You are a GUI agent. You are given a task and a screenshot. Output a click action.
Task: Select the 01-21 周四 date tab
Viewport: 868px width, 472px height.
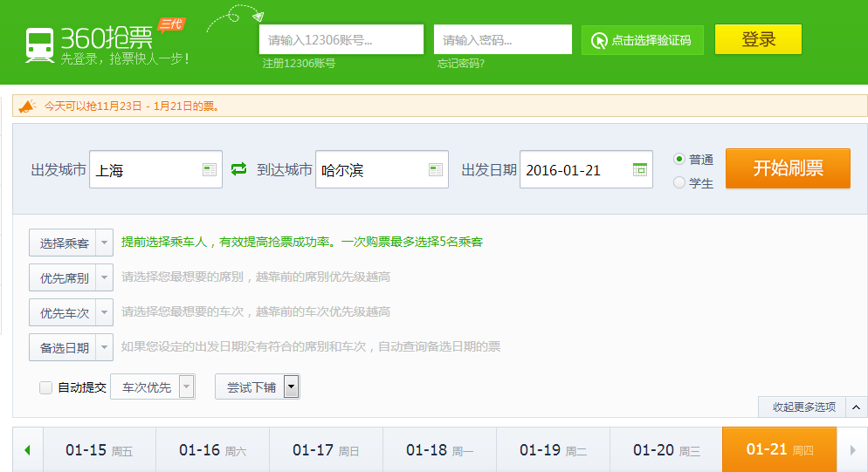(x=780, y=450)
